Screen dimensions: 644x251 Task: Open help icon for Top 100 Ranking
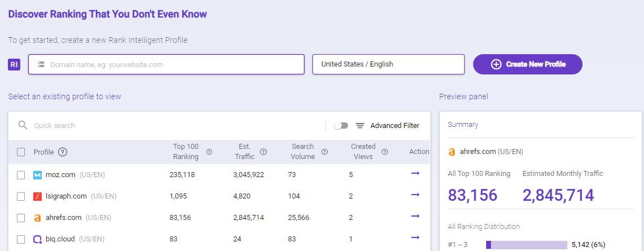209,152
